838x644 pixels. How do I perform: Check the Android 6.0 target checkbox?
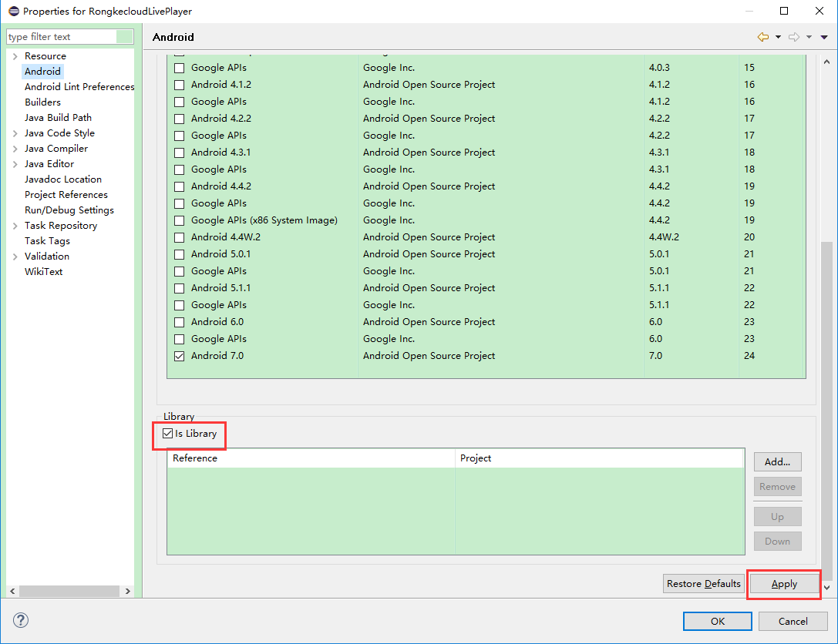point(180,322)
